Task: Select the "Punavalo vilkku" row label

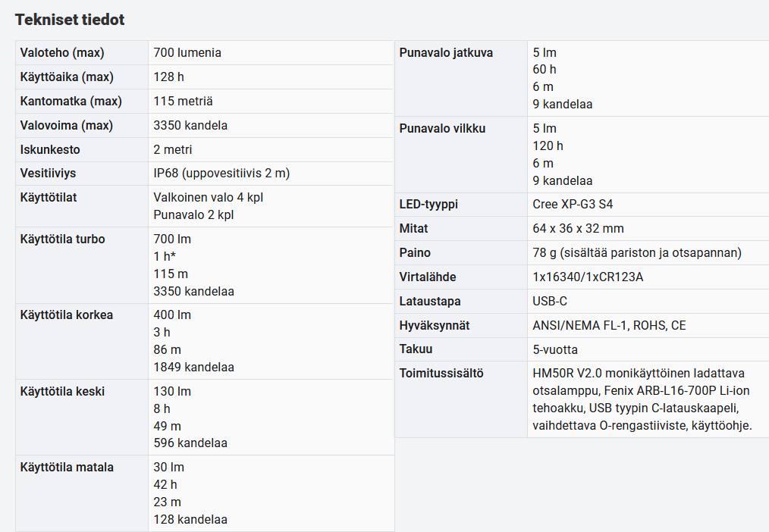Action: click(x=442, y=129)
